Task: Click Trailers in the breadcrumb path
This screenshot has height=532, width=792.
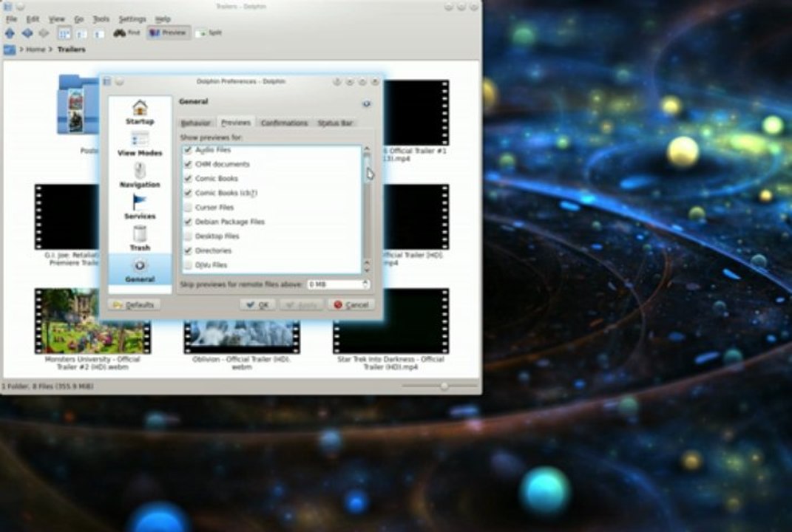Action: [x=71, y=50]
